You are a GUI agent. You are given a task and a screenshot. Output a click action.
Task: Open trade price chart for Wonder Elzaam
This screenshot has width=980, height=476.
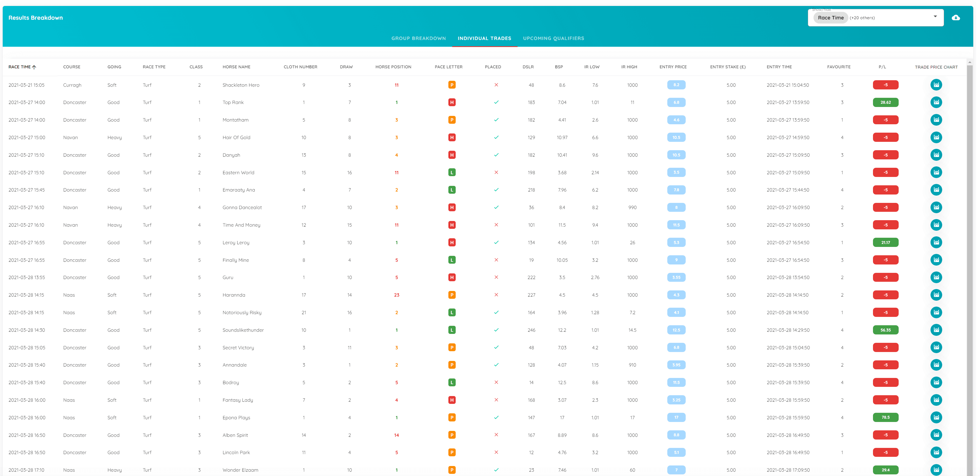click(x=936, y=470)
